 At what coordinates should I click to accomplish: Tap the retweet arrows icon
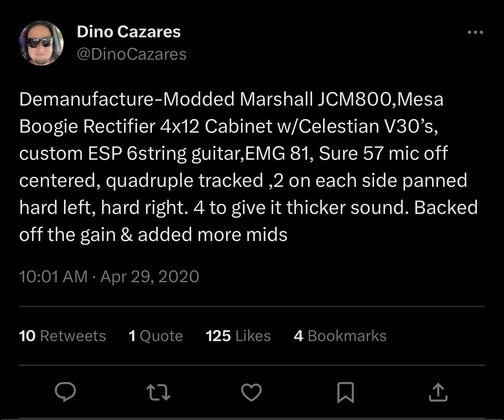158,392
